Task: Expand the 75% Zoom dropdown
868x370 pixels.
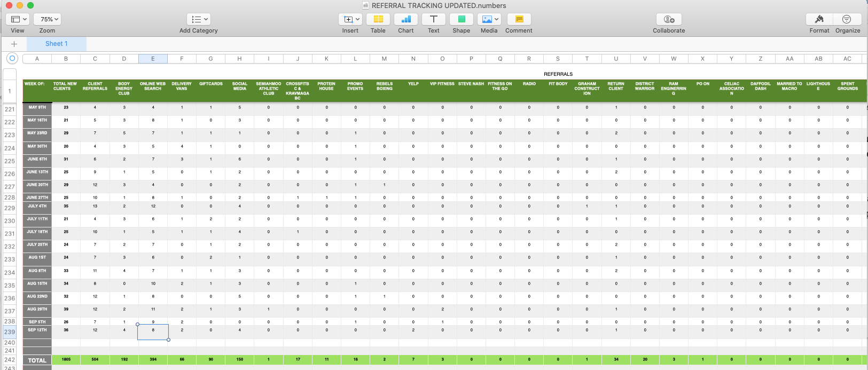Action: 47,19
